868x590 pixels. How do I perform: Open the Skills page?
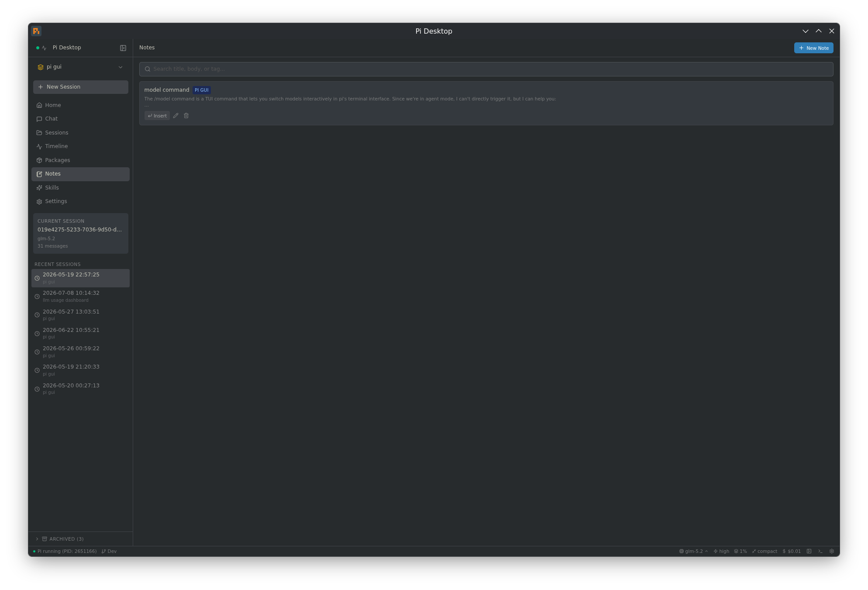point(80,188)
